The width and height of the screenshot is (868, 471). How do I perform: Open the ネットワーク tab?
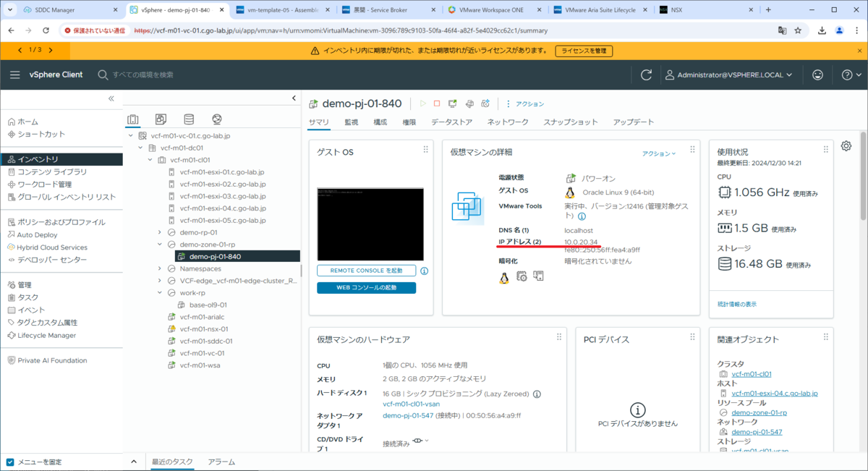[x=508, y=122]
